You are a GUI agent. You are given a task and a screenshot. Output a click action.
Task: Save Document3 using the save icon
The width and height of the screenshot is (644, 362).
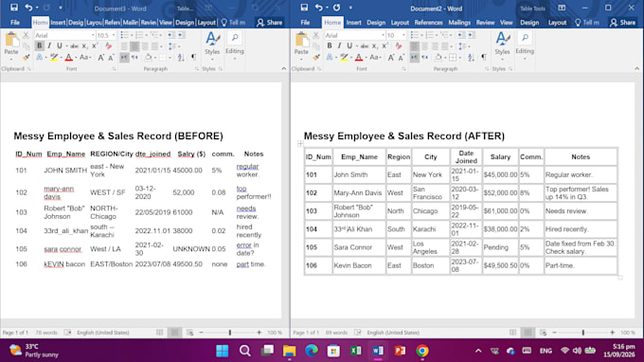14,8
